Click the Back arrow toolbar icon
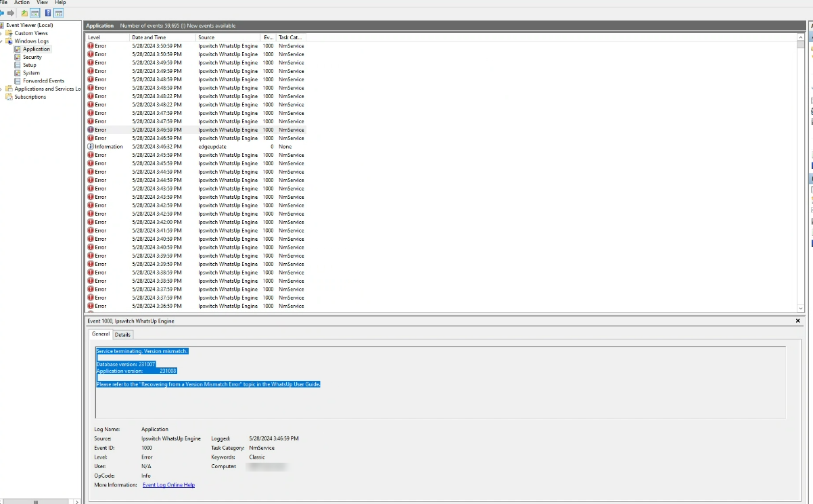The width and height of the screenshot is (813, 504). (x=2, y=13)
